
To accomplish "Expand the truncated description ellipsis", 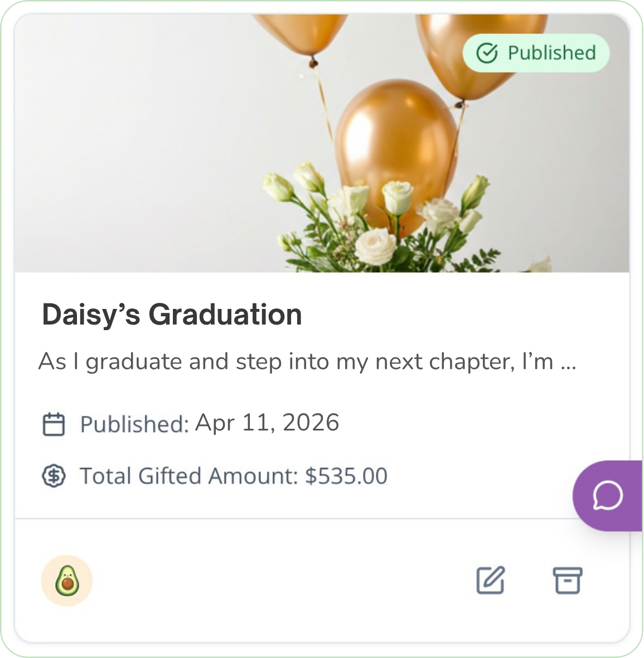I will click(x=568, y=363).
